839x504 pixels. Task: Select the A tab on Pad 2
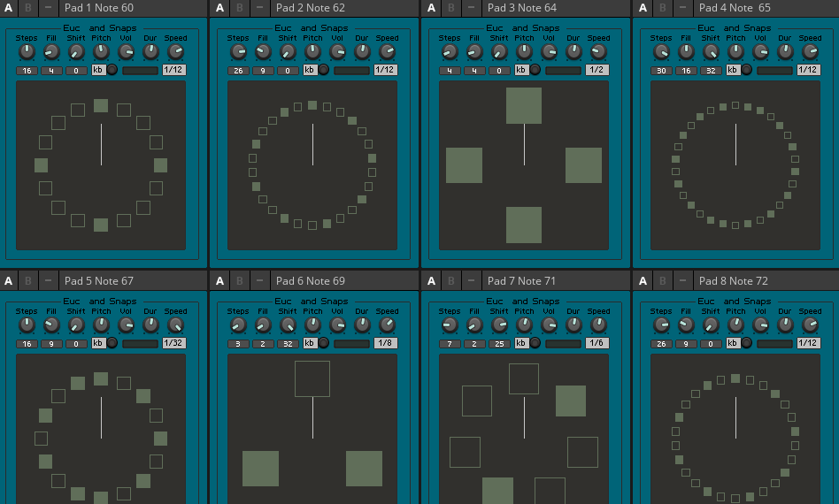pyautogui.click(x=220, y=8)
